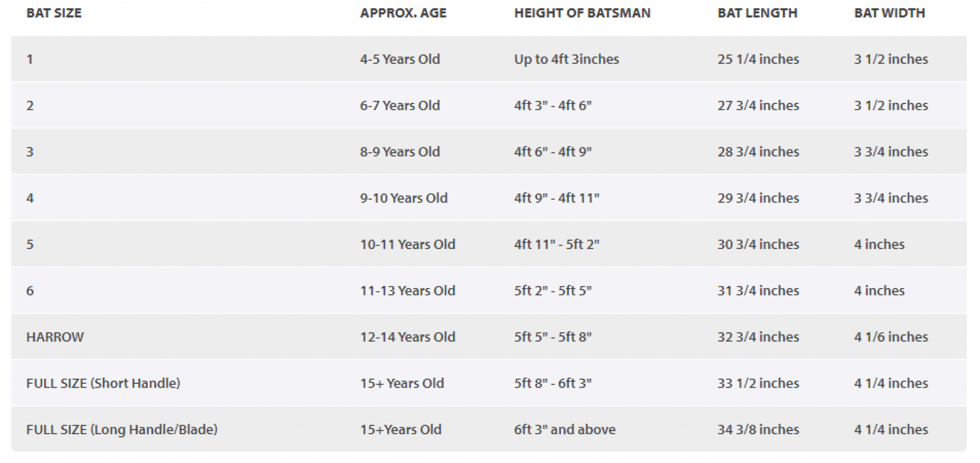Click the 34 3/8 inches length cell

coord(758,430)
